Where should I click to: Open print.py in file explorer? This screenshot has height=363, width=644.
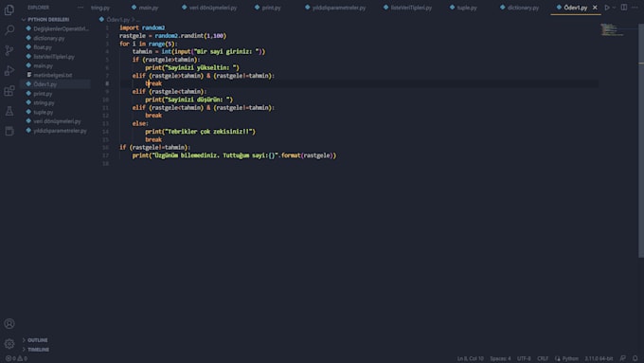point(43,94)
